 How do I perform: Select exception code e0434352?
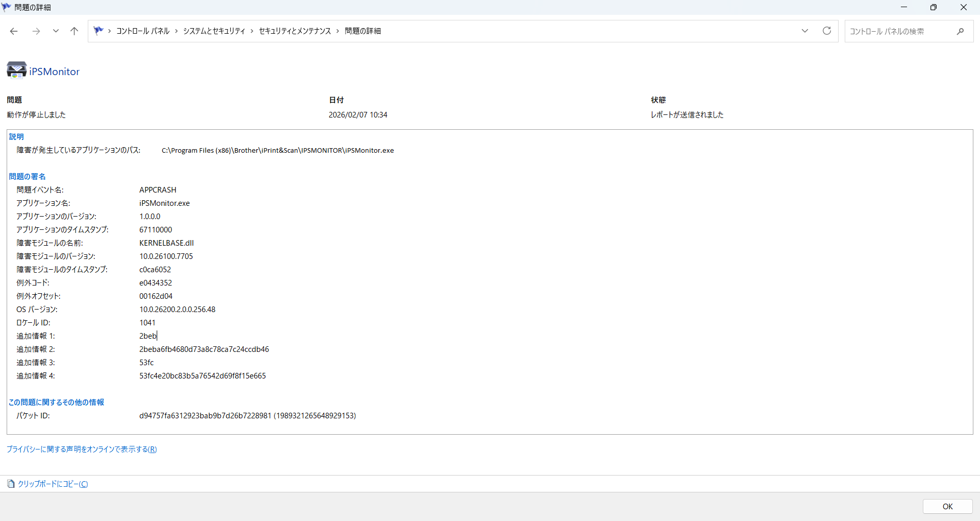(x=156, y=283)
